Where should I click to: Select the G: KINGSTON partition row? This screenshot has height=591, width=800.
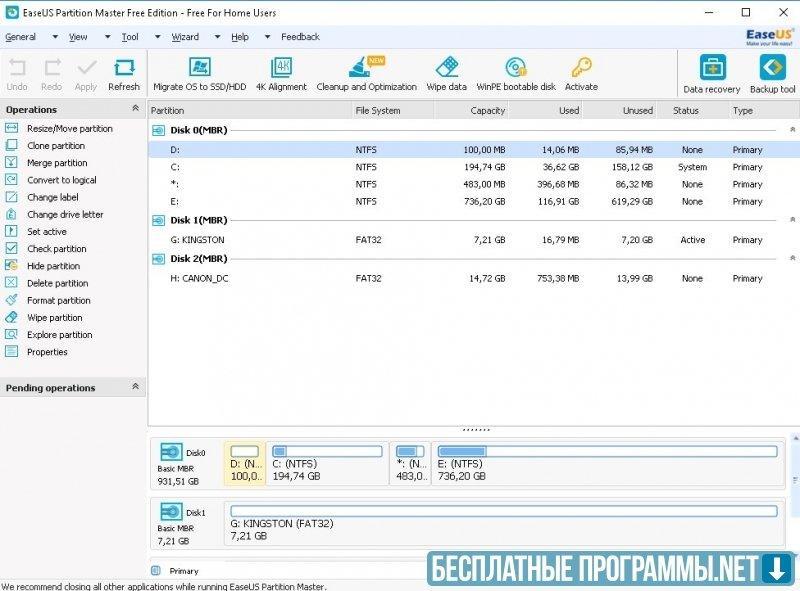[x=474, y=240]
